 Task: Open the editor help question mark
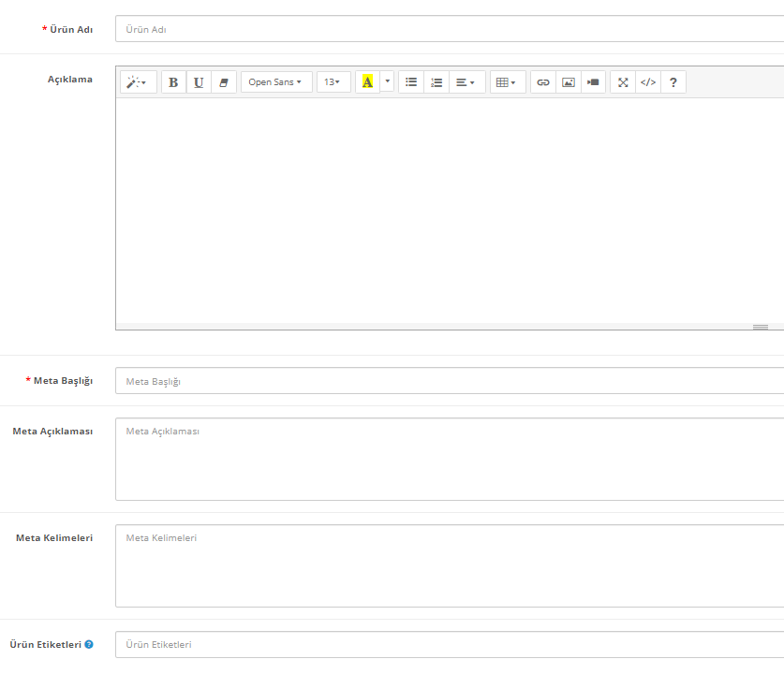pos(673,82)
